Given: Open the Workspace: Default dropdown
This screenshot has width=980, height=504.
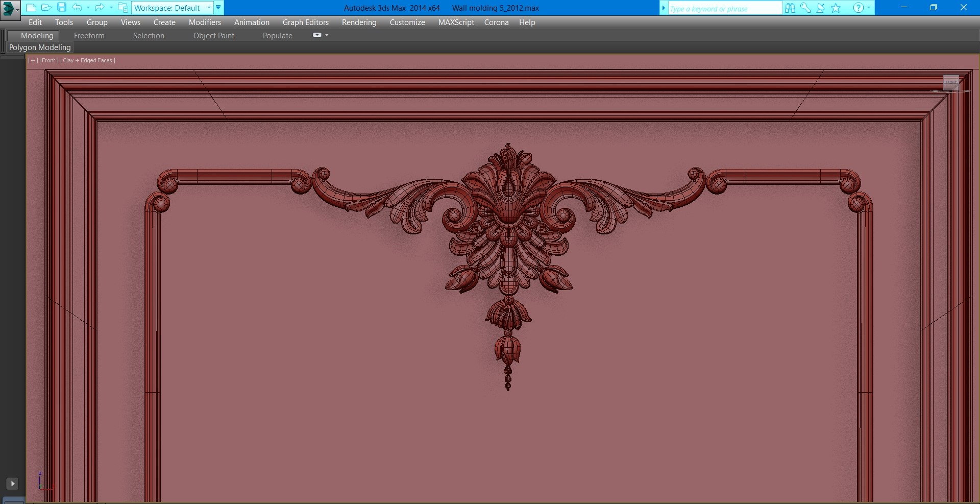Looking at the screenshot, I should click(x=173, y=8).
